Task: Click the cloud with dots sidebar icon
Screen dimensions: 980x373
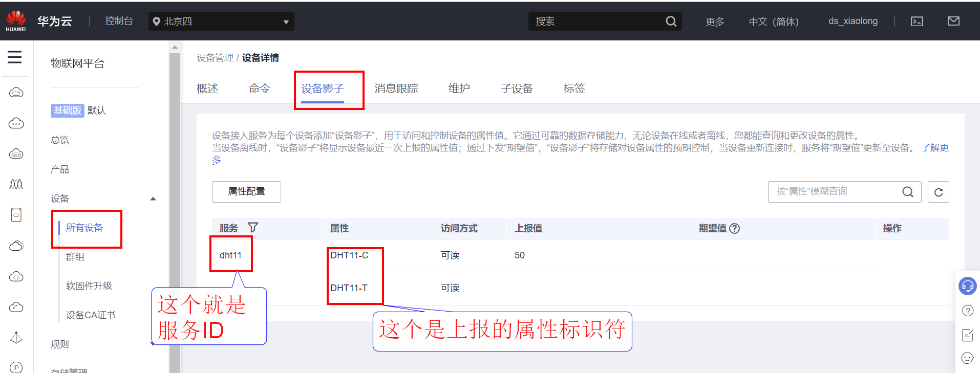Action: [16, 123]
